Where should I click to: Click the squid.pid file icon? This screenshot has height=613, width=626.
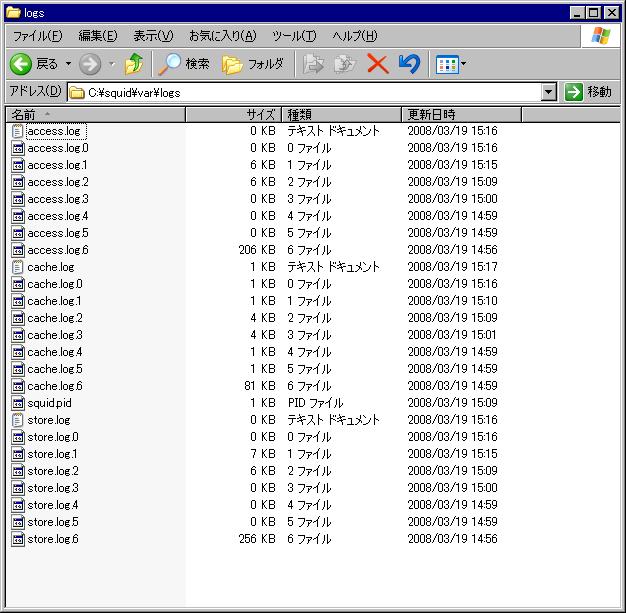[x=18, y=403]
